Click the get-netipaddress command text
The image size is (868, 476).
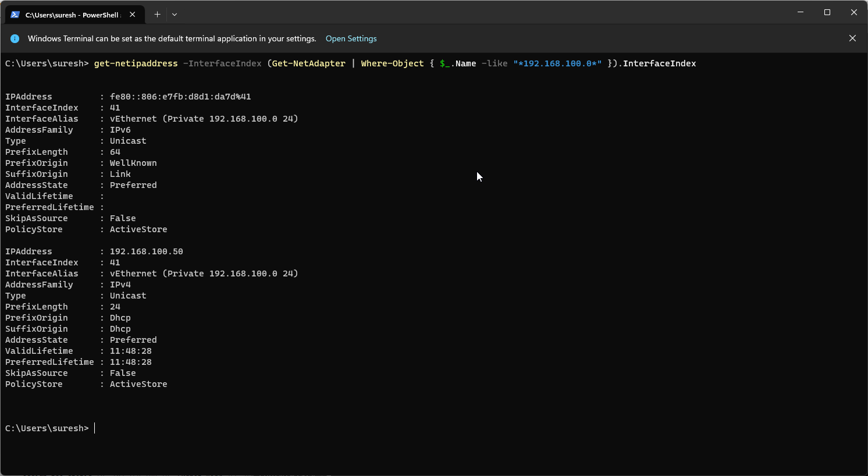[136, 63]
